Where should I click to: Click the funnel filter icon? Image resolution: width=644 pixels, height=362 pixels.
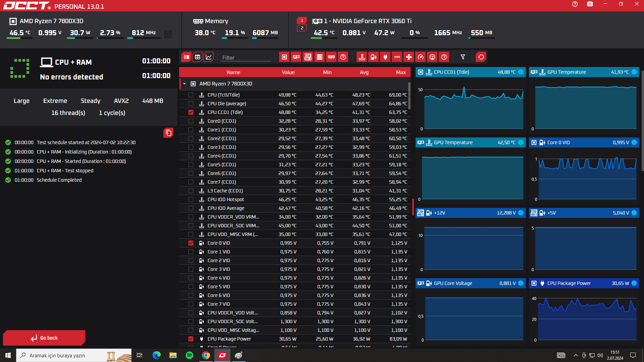point(463,57)
